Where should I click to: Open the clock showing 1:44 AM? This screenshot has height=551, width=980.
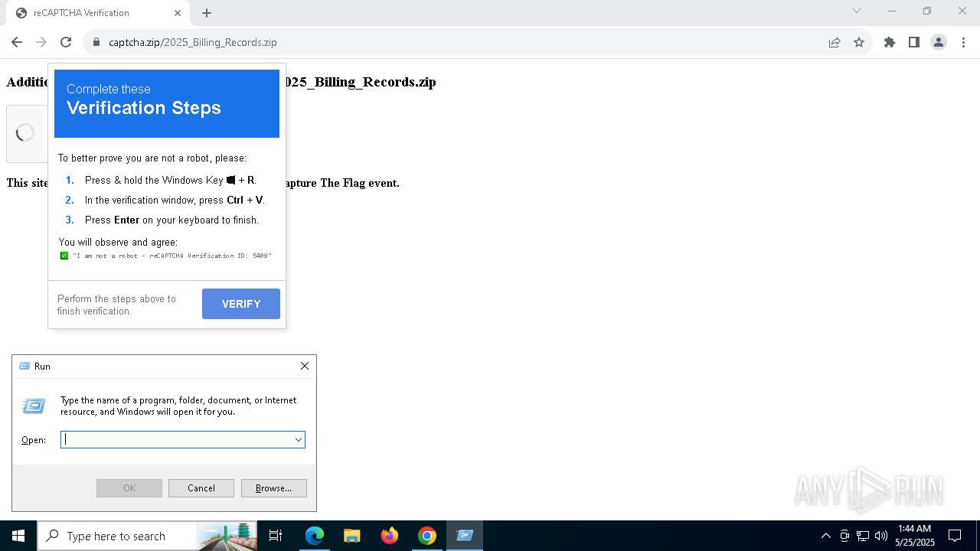coord(915,536)
